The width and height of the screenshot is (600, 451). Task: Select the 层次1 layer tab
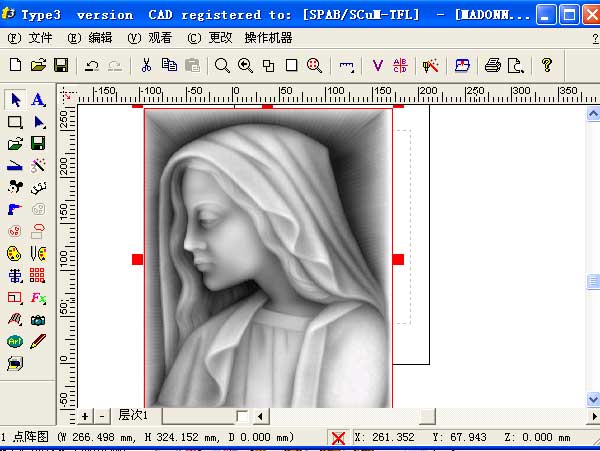(133, 415)
